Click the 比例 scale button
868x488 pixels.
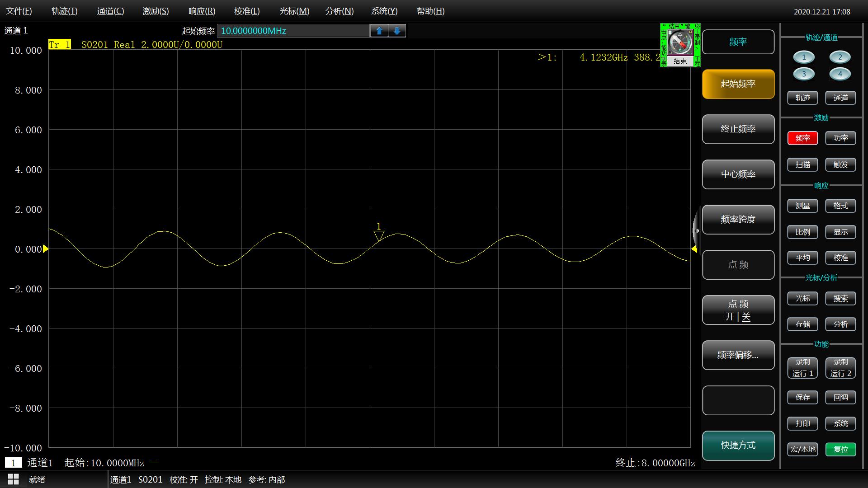point(802,232)
